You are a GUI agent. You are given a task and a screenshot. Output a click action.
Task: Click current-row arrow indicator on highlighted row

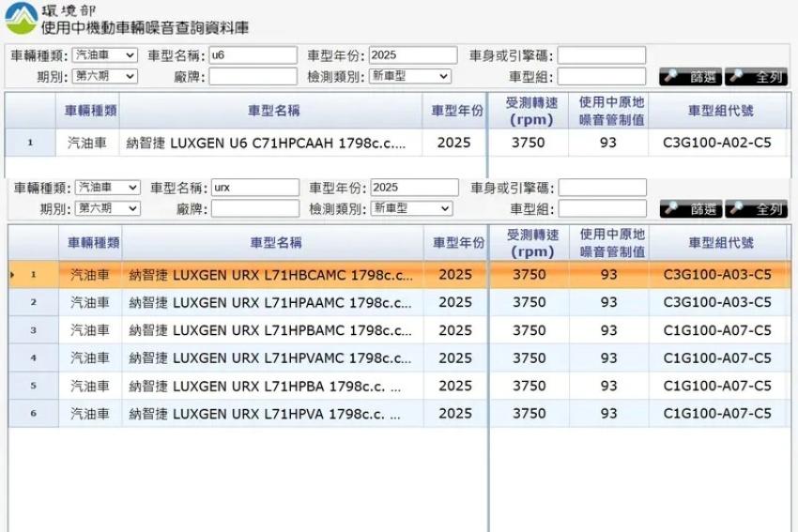pyautogui.click(x=12, y=275)
